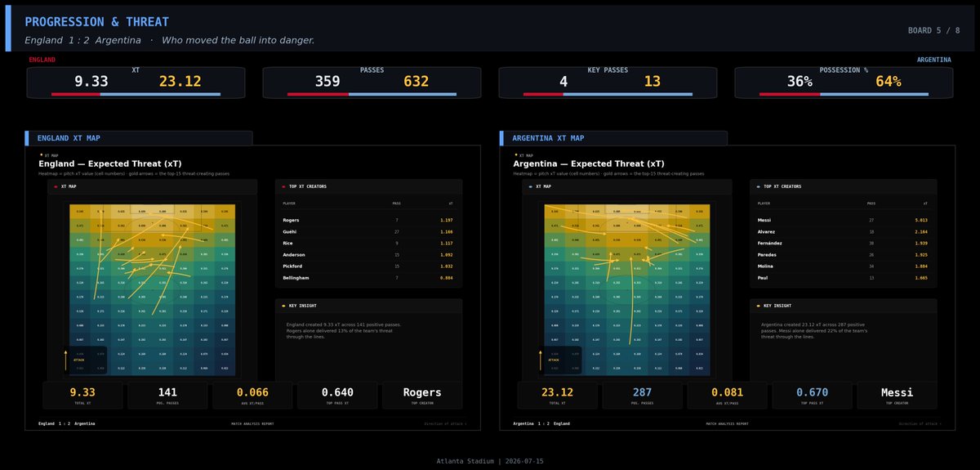The width and height of the screenshot is (980, 470).
Task: Click the 64% possession value
Action: tap(888, 82)
